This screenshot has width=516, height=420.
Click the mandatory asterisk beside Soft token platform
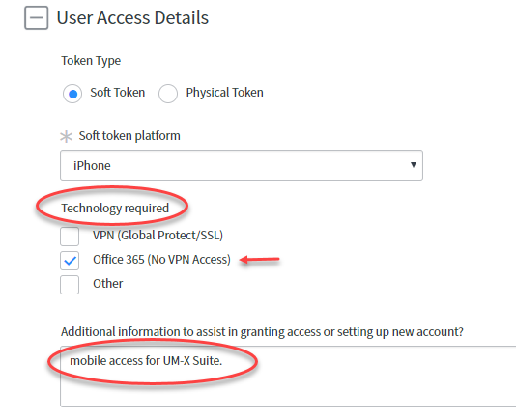coord(66,136)
